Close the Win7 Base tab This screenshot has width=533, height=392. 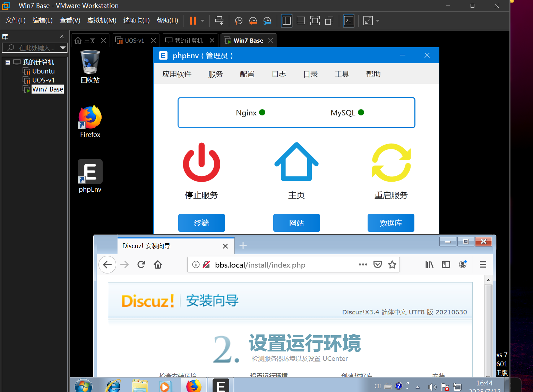(x=271, y=41)
